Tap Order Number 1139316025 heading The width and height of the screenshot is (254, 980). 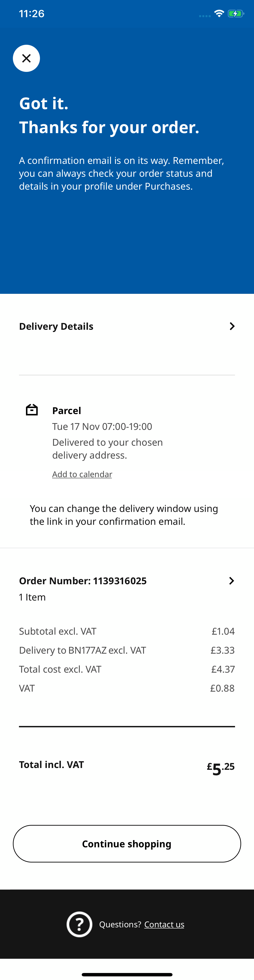(x=83, y=581)
